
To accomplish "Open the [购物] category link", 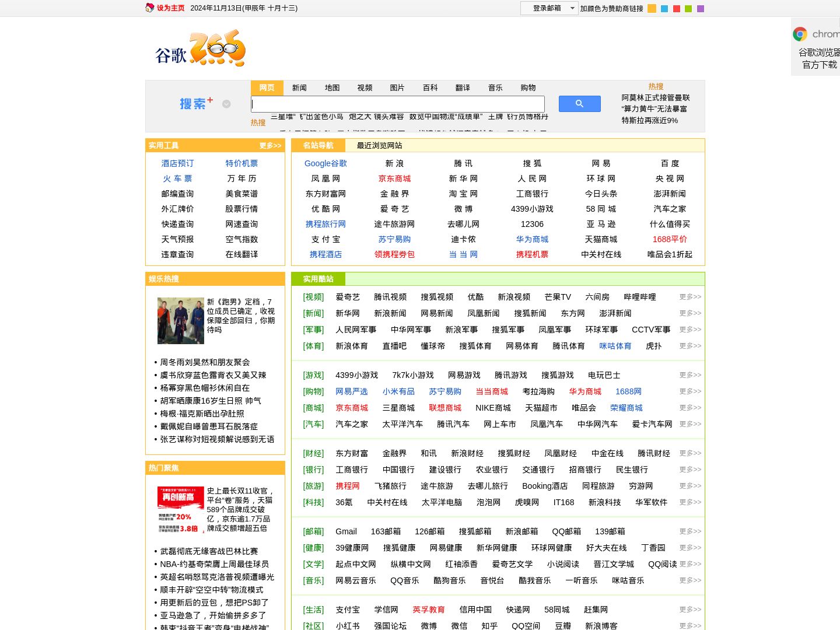I will click(x=313, y=391).
